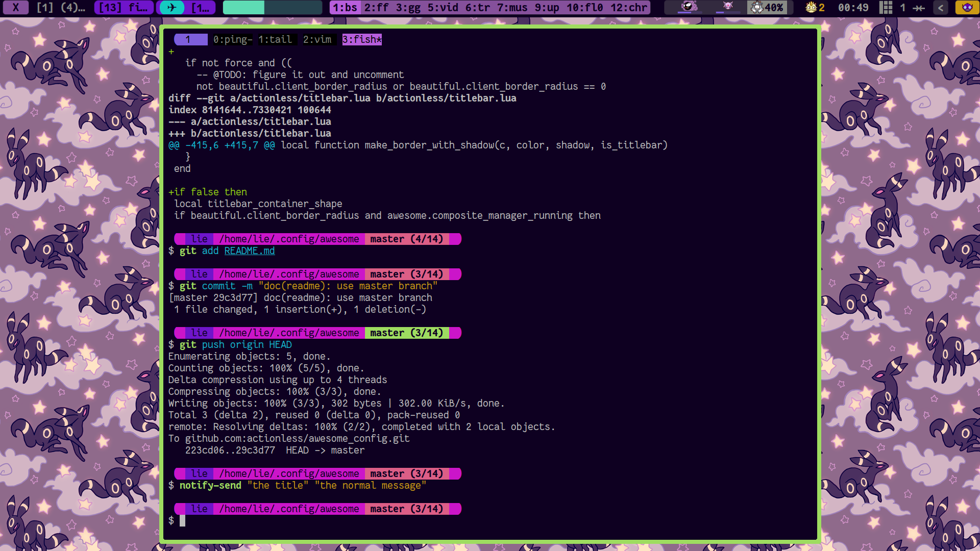
Task: Switch to tmux window 0:ping-
Action: [x=233, y=39]
